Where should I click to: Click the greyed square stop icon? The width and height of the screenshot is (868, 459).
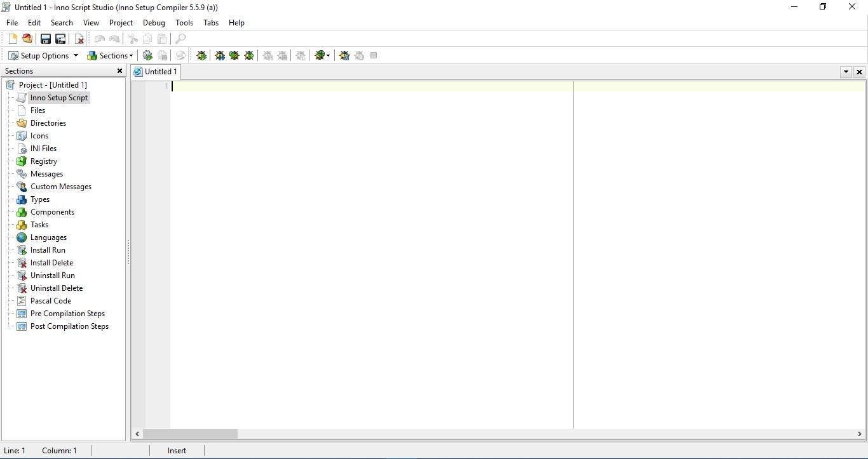(374, 55)
